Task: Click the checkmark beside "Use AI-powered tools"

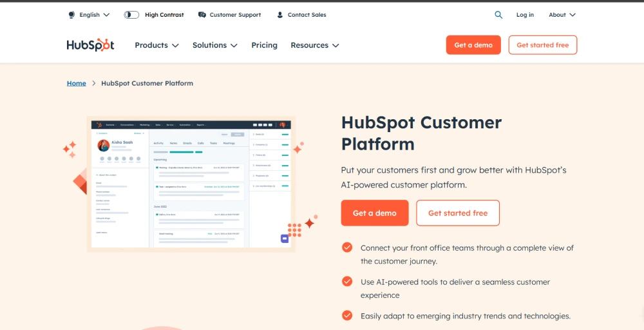Action: tap(347, 282)
